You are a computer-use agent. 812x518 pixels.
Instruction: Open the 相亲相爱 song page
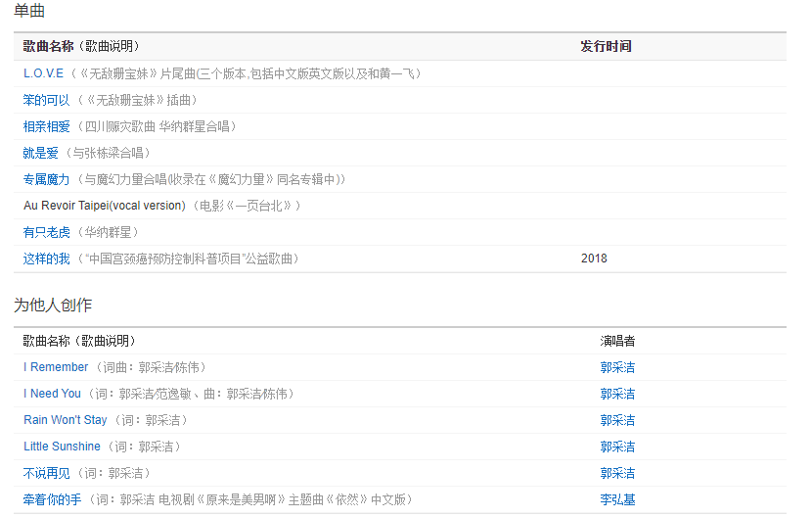[46, 126]
